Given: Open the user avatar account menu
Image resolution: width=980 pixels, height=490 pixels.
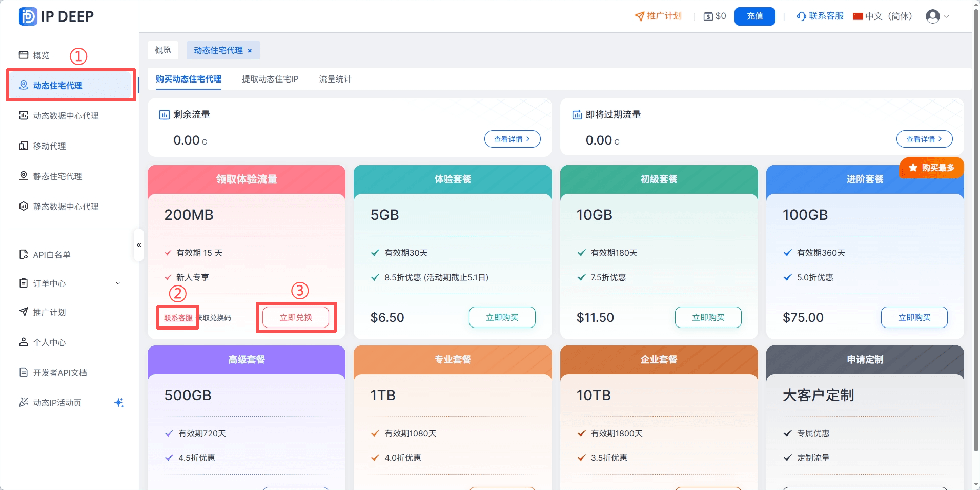Looking at the screenshot, I should click(x=934, y=16).
